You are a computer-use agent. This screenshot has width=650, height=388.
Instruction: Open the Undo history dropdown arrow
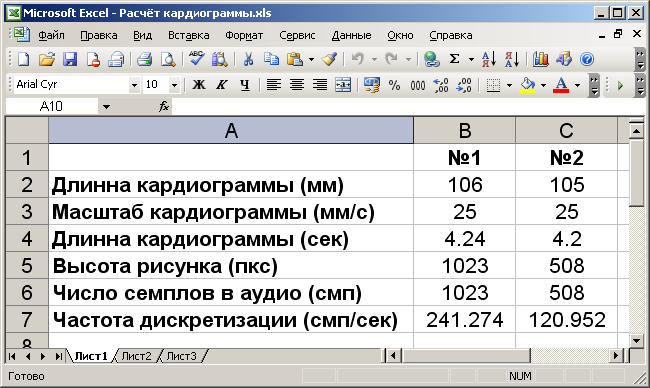point(374,60)
